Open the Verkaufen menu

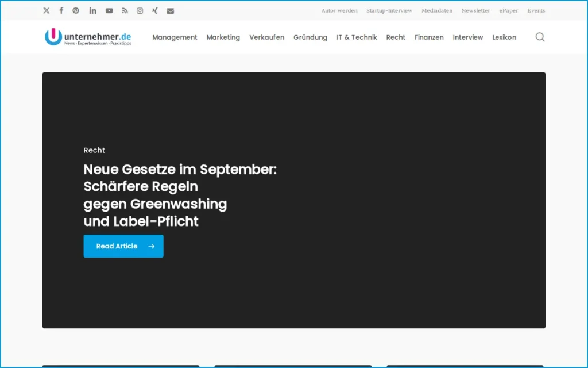point(266,37)
